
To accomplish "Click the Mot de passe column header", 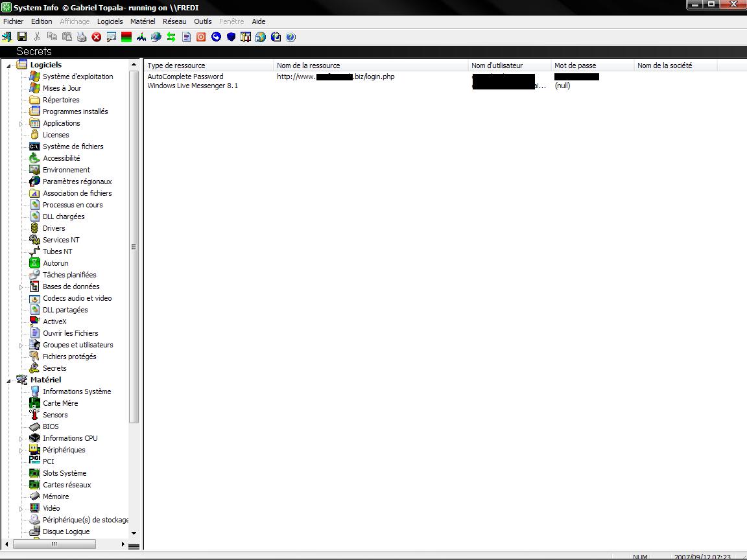I will 575,65.
